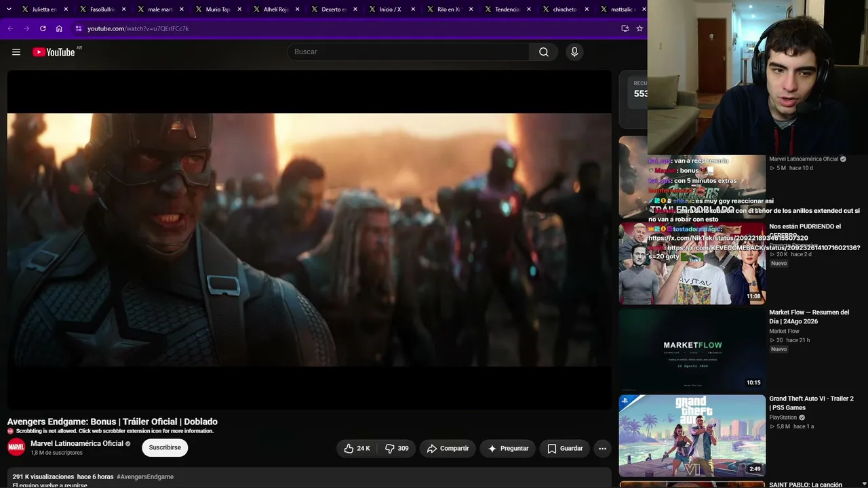Open the Grand Theft Auto VI thumbnail
Image resolution: width=868 pixels, height=488 pixels.
(x=692, y=436)
